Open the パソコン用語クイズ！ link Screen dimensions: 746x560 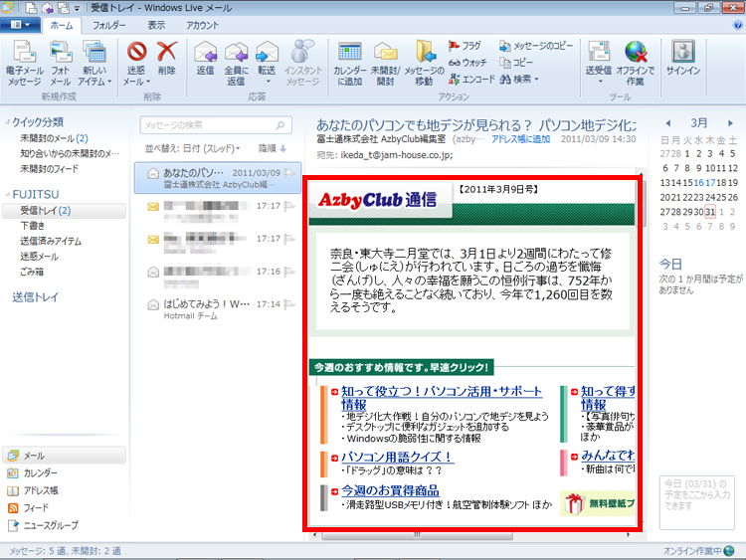tap(397, 458)
